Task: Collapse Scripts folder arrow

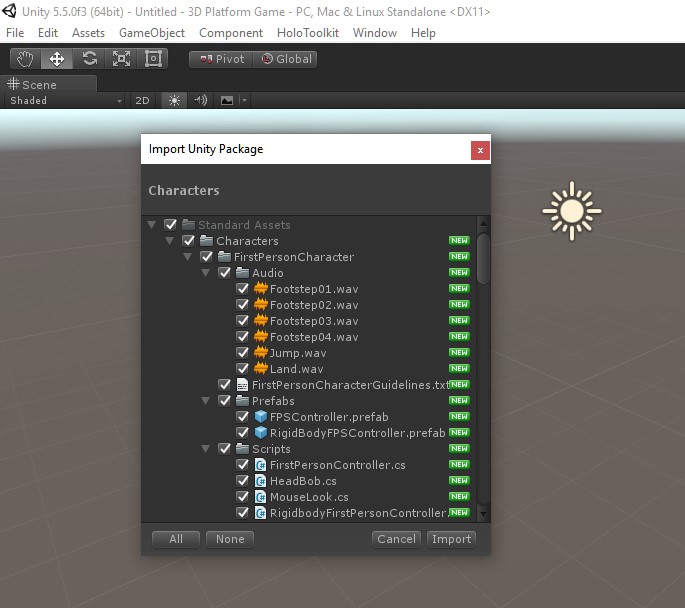Action: [205, 449]
